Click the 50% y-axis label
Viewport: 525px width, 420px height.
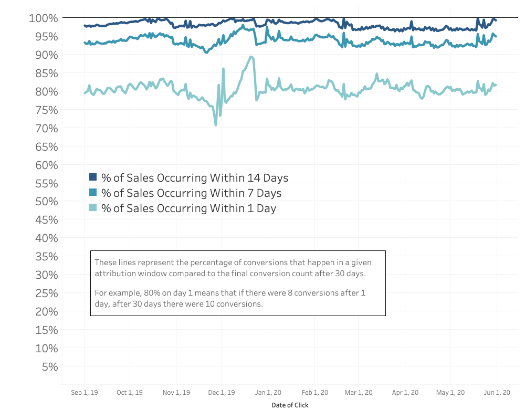point(46,201)
